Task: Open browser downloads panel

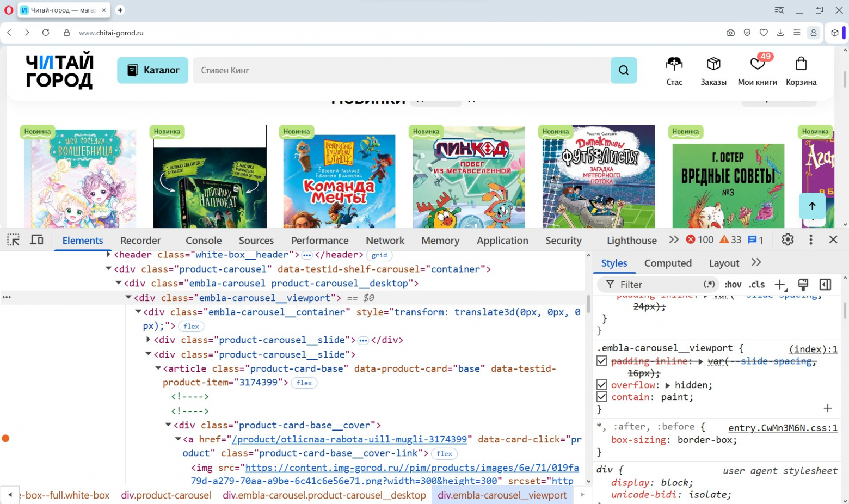Action: point(780,33)
